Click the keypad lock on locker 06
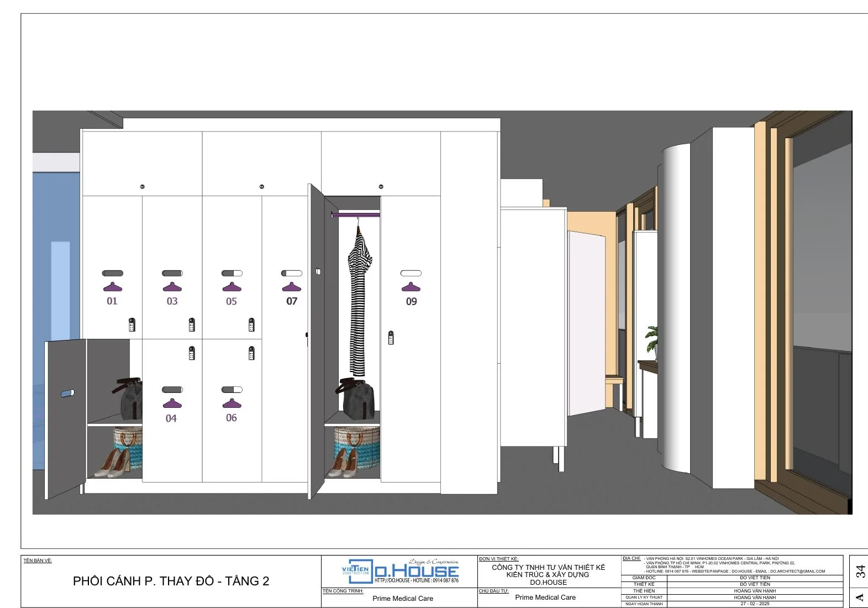 [251, 353]
